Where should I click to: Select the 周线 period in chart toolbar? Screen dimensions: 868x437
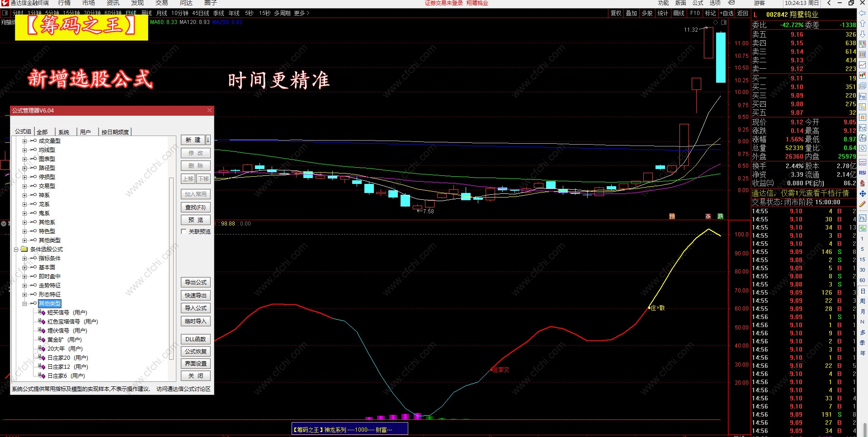coord(146,13)
